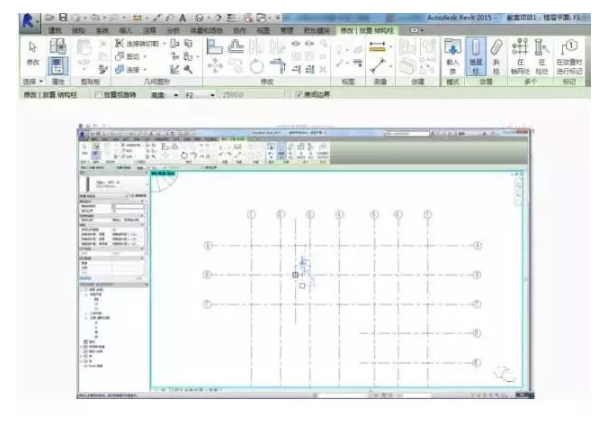Open the Aligned Dimension dropdown arrow
609x421 pixels.
[391, 47]
